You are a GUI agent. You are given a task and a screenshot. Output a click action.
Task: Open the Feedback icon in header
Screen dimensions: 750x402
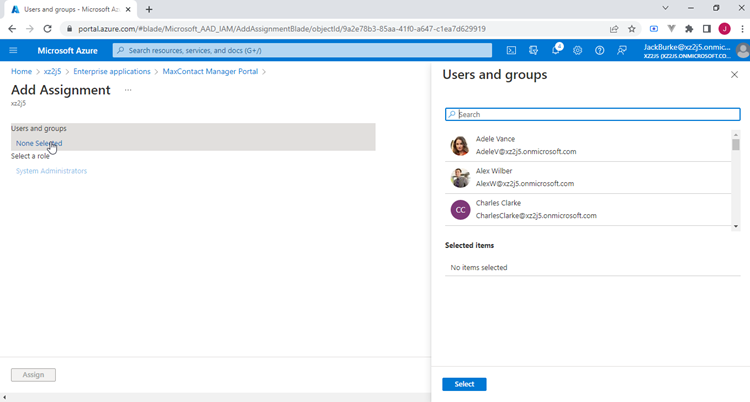(622, 50)
